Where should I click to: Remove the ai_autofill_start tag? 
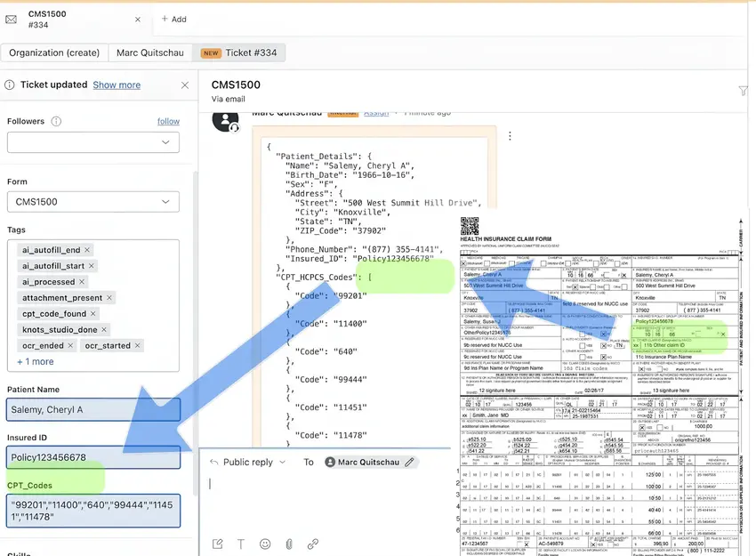[x=91, y=266]
